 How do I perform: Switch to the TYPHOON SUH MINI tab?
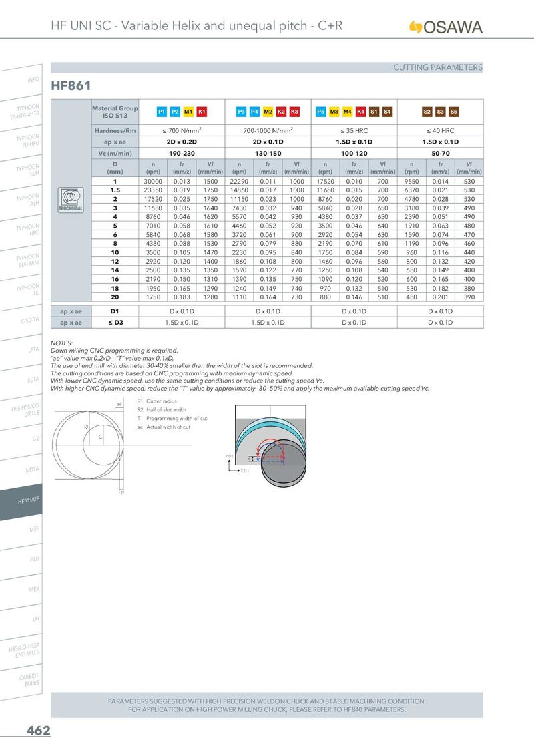[x=21, y=262]
